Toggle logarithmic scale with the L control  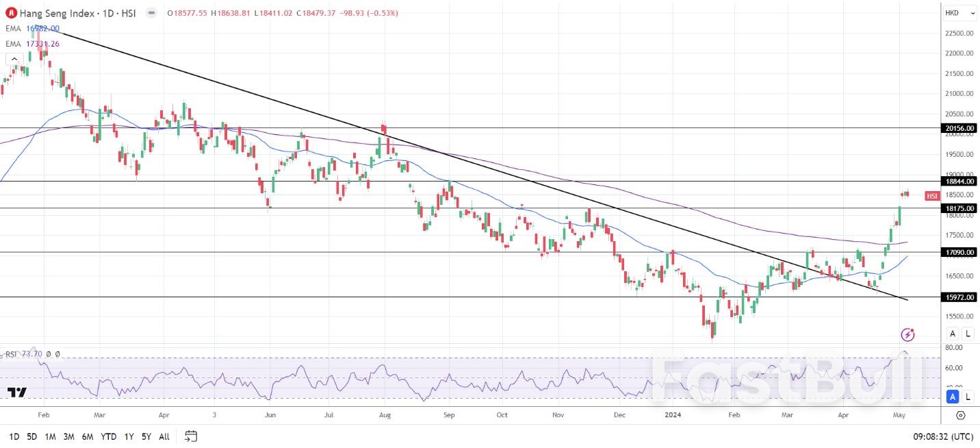coord(968,334)
